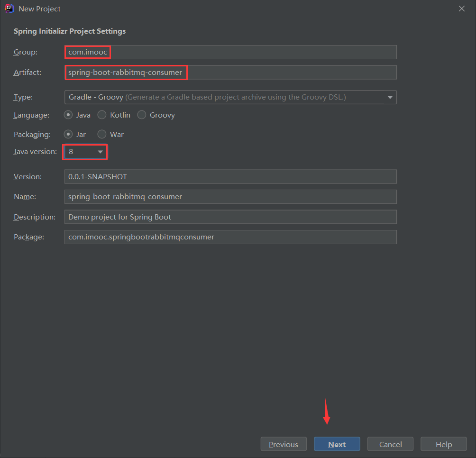Click the "Packaging:" label
The width and height of the screenshot is (476, 458).
pyautogui.click(x=32, y=135)
